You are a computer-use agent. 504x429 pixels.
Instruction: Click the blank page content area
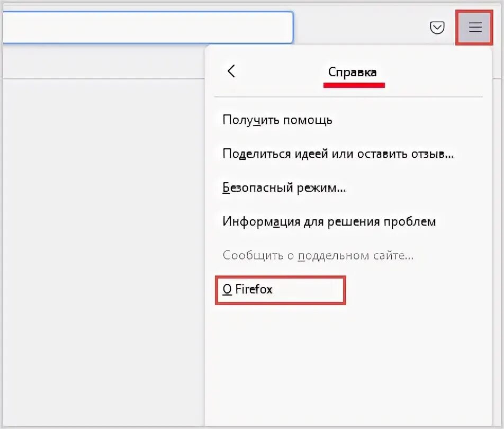(103, 251)
